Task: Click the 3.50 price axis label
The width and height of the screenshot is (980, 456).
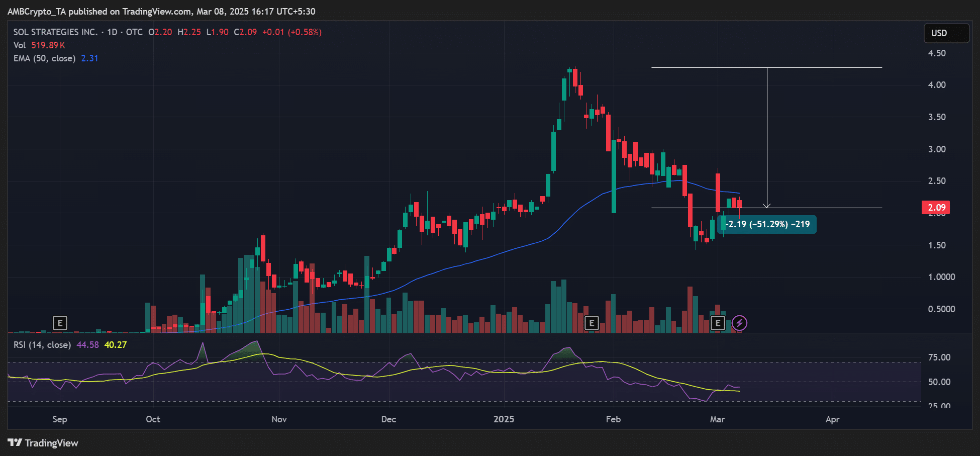Action: pos(937,117)
